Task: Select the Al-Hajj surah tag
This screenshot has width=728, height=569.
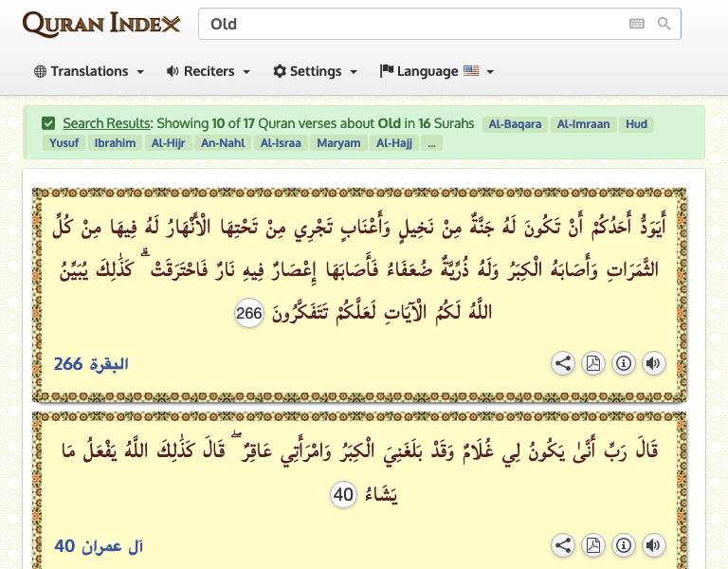Action: (394, 142)
